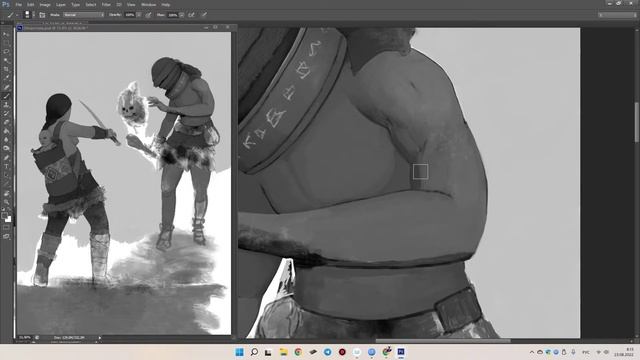Enable airbrush build-up mode
640x360 pixels.
[x=191, y=15]
